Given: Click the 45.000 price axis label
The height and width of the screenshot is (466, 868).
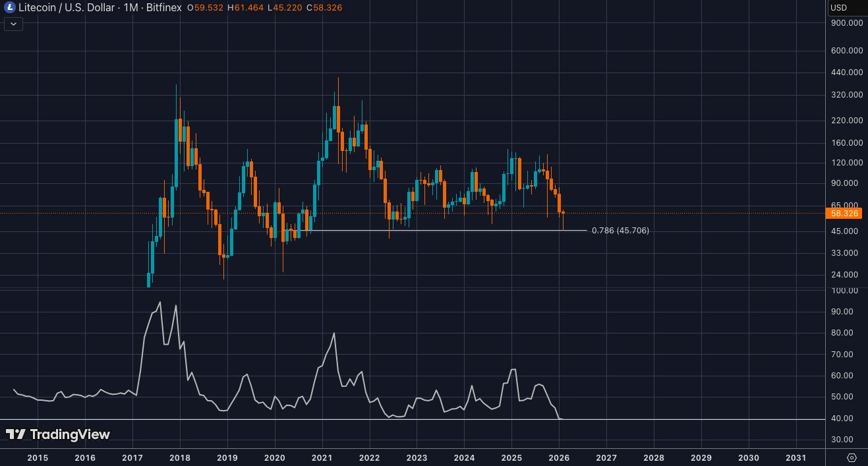Looking at the screenshot, I should pyautogui.click(x=845, y=231).
